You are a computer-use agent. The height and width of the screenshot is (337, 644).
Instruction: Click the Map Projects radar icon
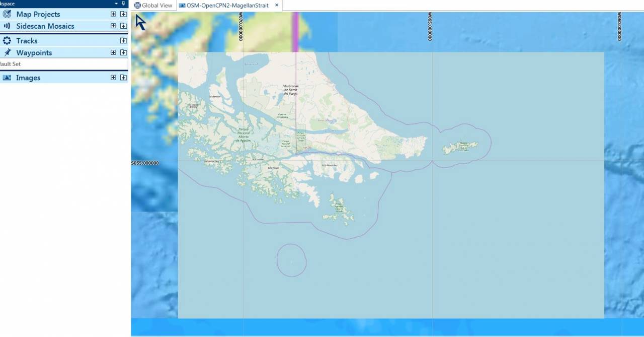[7, 14]
